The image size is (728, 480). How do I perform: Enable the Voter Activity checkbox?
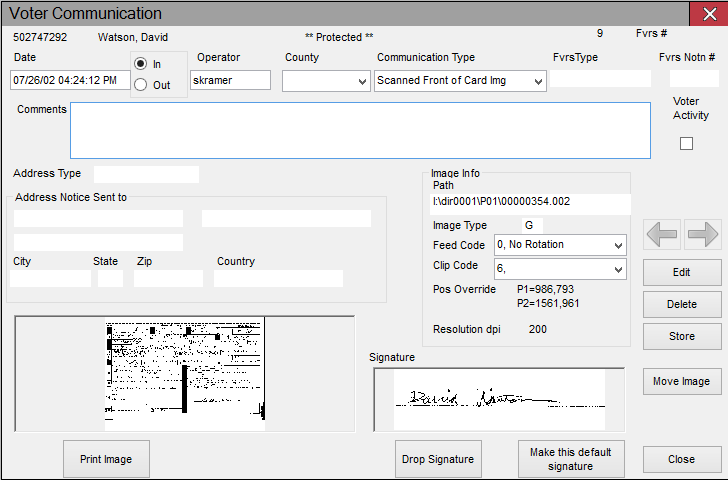686,144
